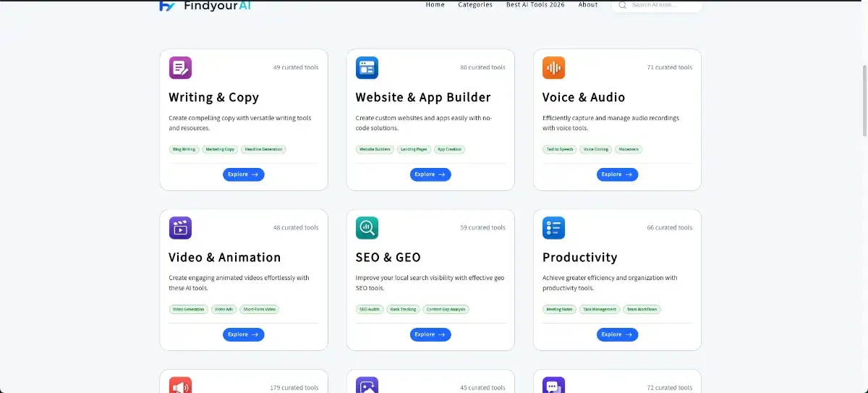This screenshot has width=868, height=393.
Task: Select the App Creation tag
Action: pyautogui.click(x=449, y=149)
